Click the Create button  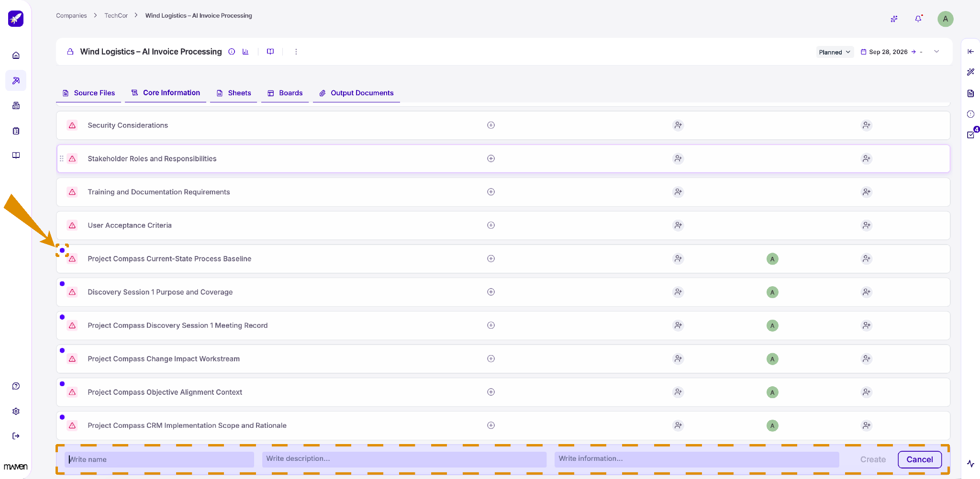pos(873,459)
